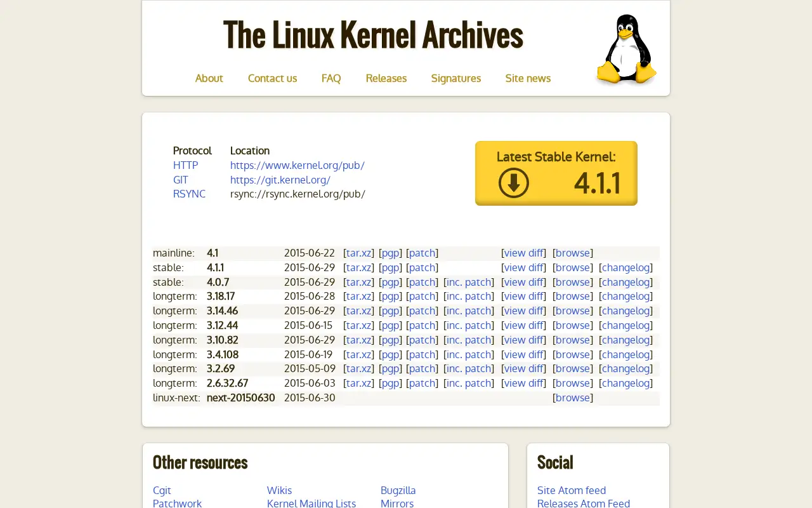Image resolution: width=812 pixels, height=508 pixels.
Task: Open the Bugzilla resource link
Action: click(x=398, y=490)
